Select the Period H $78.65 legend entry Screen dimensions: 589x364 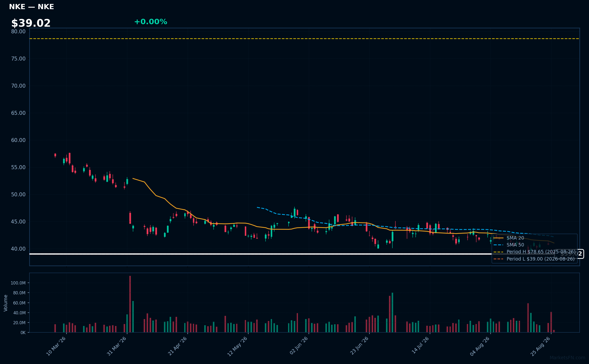click(x=534, y=252)
